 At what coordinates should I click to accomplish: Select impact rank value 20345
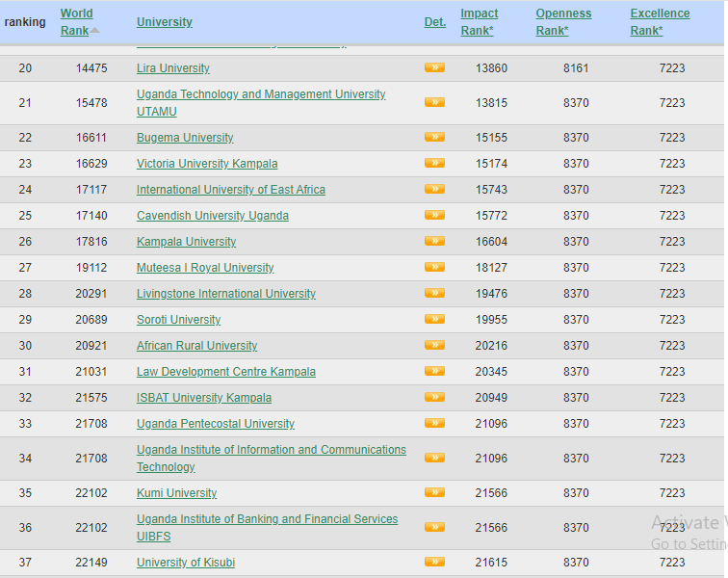point(491,372)
